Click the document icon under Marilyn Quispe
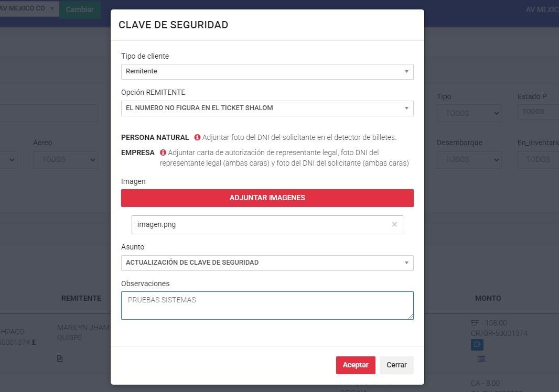Screen dimensions: 559x392 (x=60, y=358)
